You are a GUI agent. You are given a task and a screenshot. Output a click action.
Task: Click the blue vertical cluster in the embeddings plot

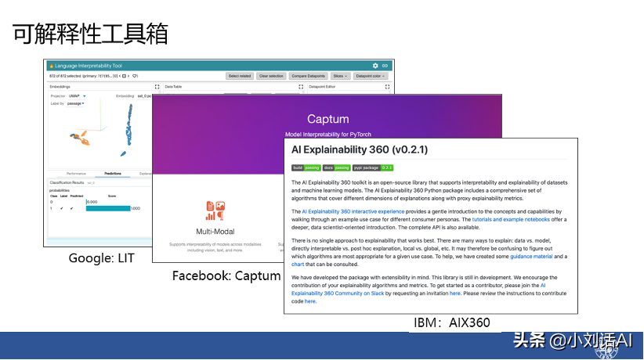point(129,124)
